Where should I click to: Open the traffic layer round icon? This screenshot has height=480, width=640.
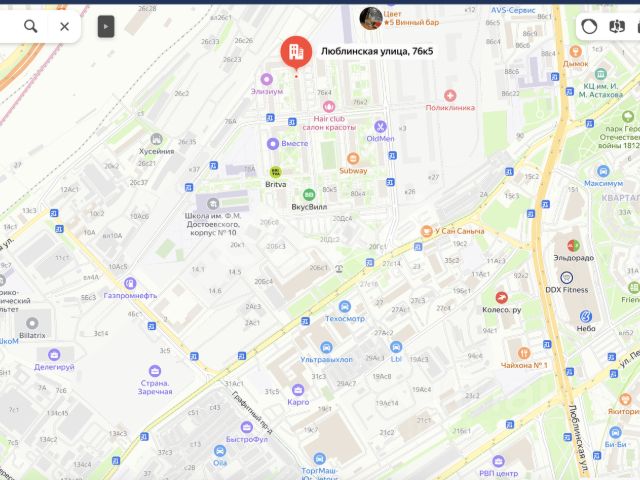(x=589, y=27)
